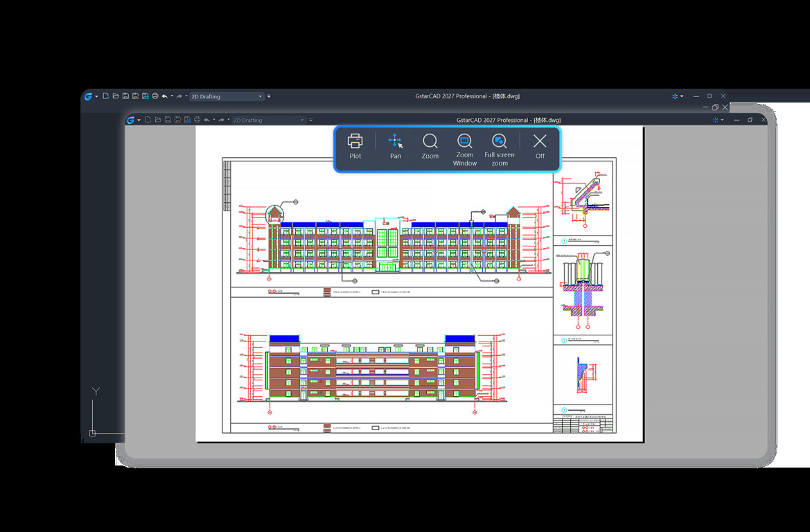Turn off print preview with Off button
Image resolution: width=810 pixels, height=532 pixels.
click(x=540, y=146)
